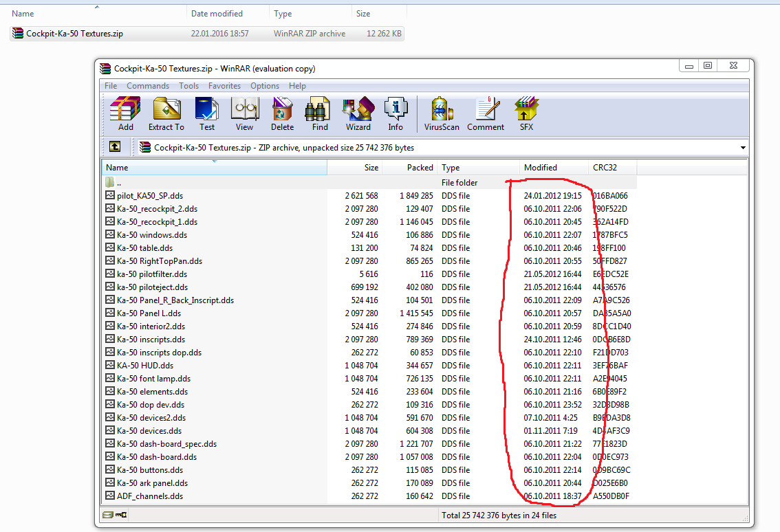This screenshot has height=532, width=780.
Task: Open the Options menu
Action: click(x=265, y=86)
